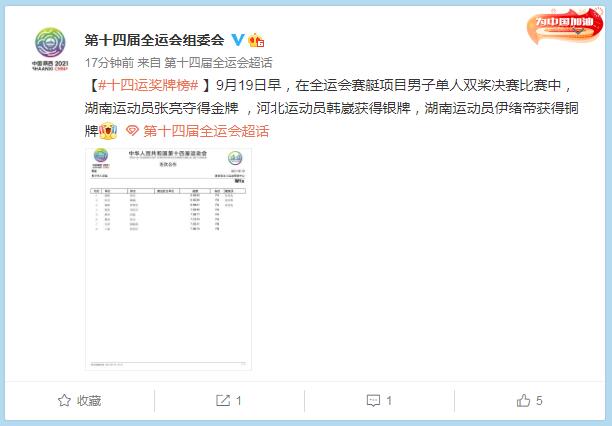Open the 第十四届全运会超话 link in post body

coord(206,131)
